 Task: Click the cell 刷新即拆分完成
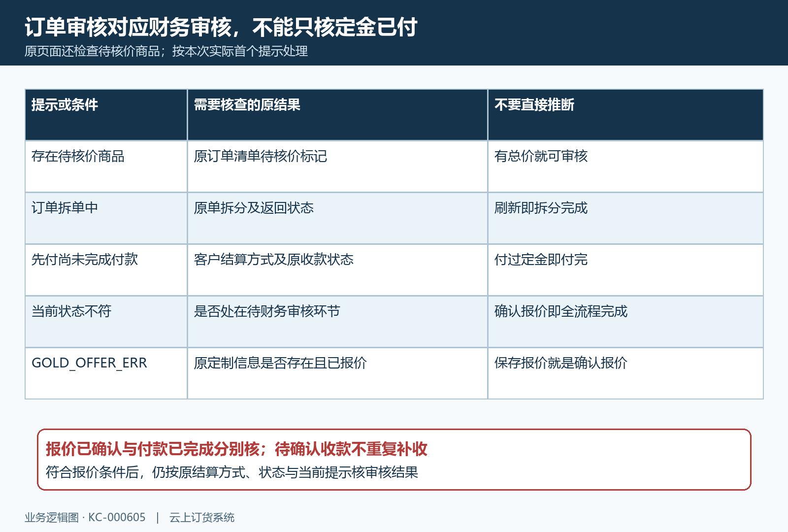pos(625,218)
